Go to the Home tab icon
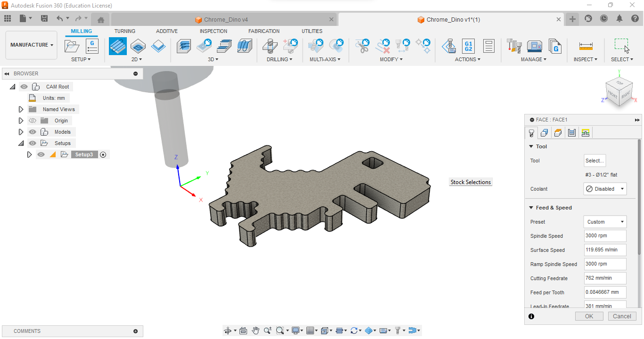Screen dimensions: 644x339 100,20
